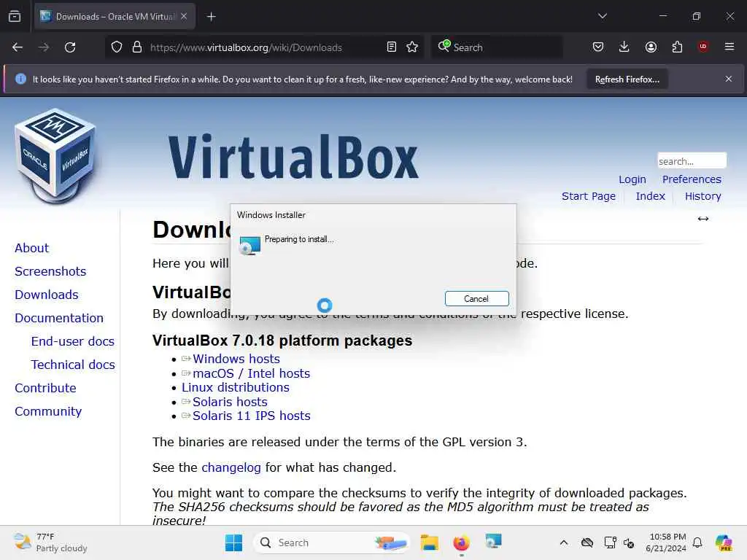Click the VirtualBox cube logo
This screenshot has width=747, height=560.
pyautogui.click(x=55, y=156)
